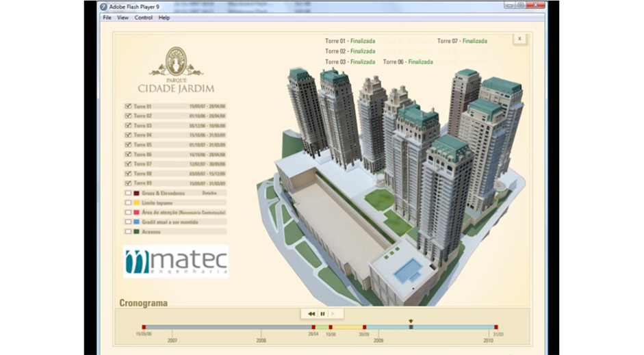This screenshot has height=355, width=644.
Task: Uncheck the Torre 01 checkbox
Action: pos(128,107)
